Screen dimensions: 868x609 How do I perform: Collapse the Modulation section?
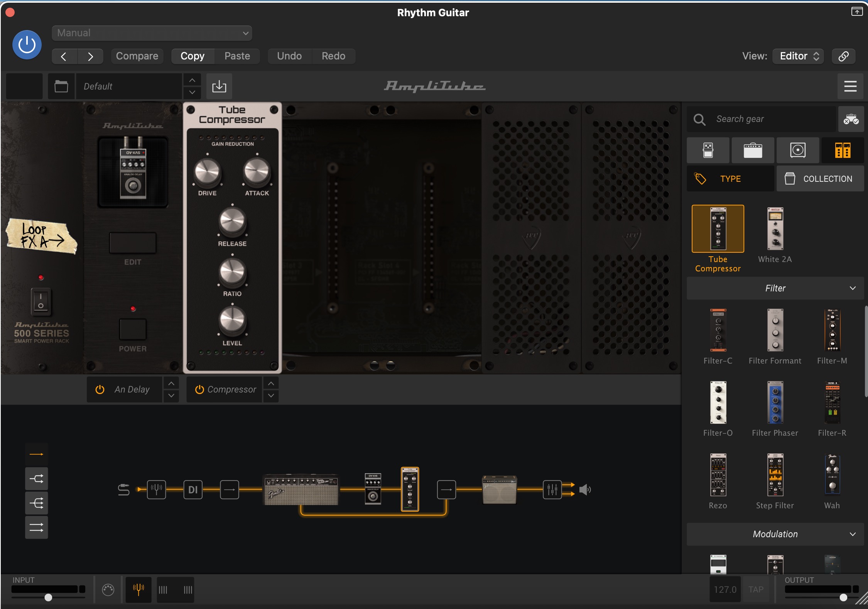pos(775,534)
